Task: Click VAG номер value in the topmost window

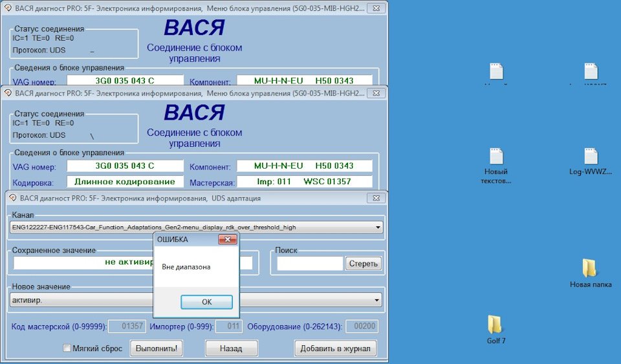Action: (125, 80)
